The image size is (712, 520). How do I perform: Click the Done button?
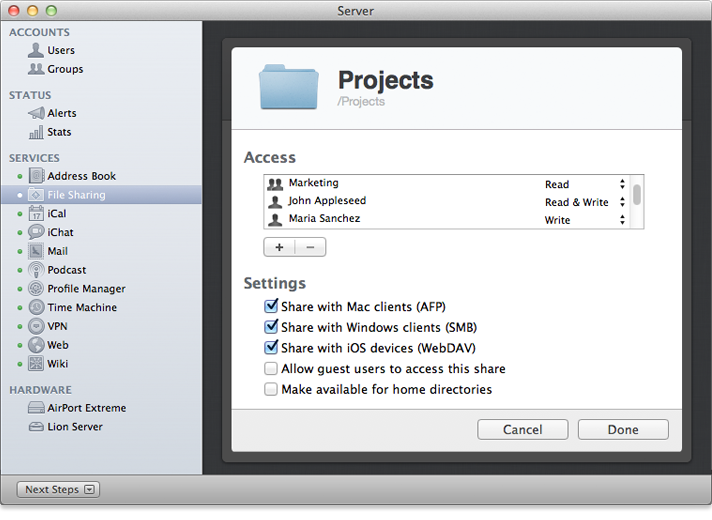[622, 430]
